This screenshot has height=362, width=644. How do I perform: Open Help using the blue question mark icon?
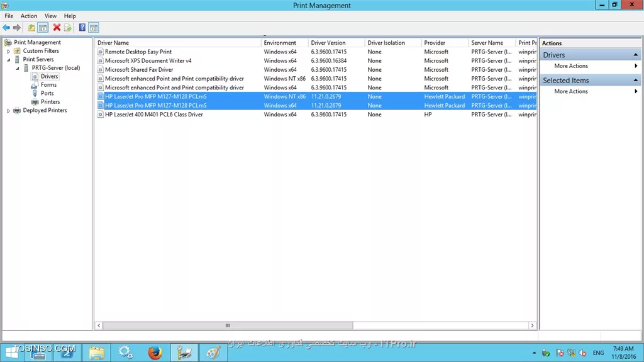(x=82, y=28)
